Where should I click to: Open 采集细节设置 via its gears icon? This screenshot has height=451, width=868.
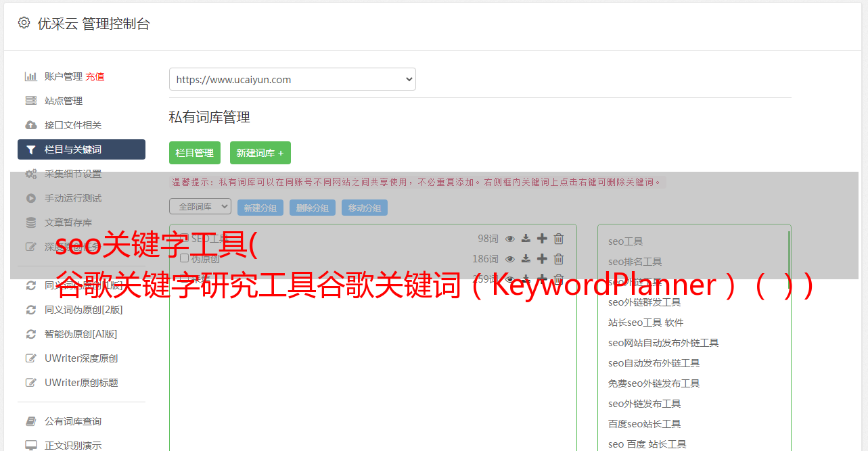30,174
